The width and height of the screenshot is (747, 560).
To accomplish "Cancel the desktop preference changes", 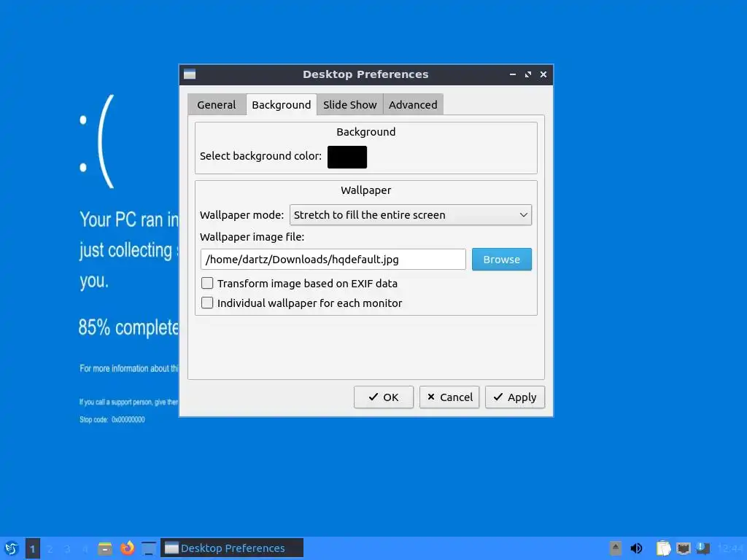I will 449,397.
